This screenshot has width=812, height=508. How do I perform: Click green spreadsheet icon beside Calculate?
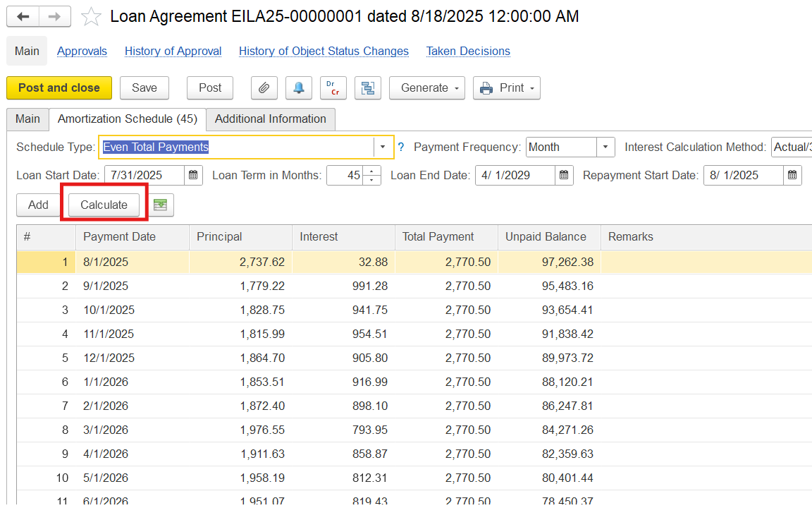click(161, 205)
